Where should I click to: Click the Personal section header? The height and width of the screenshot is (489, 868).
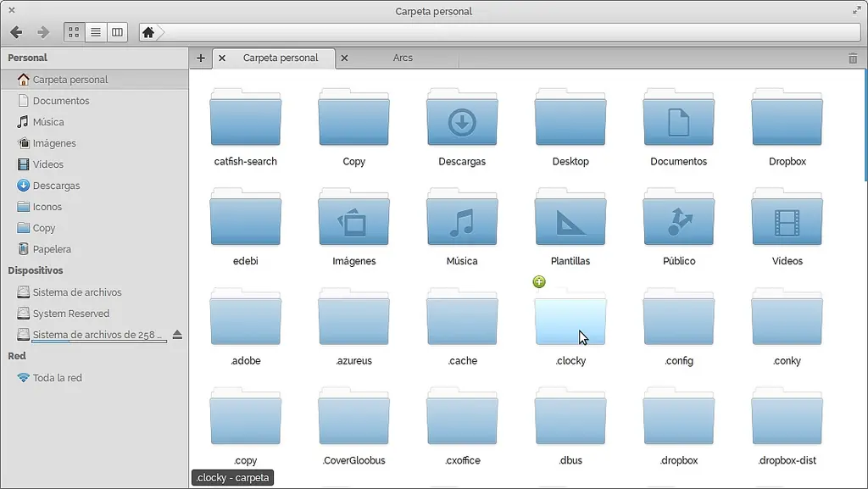(28, 58)
